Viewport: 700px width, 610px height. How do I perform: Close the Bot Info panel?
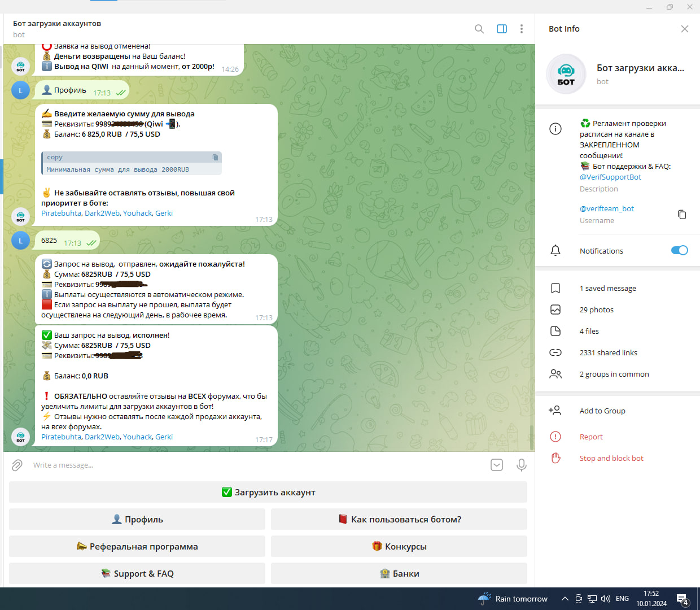point(684,29)
